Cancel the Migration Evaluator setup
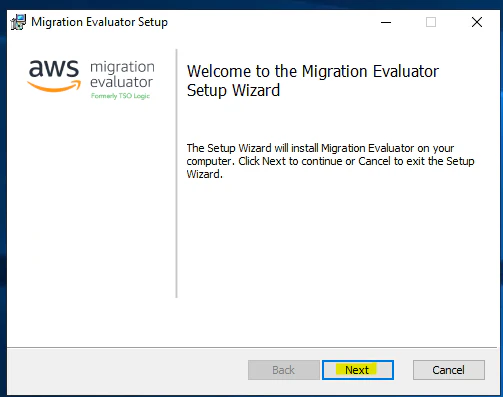 click(449, 370)
